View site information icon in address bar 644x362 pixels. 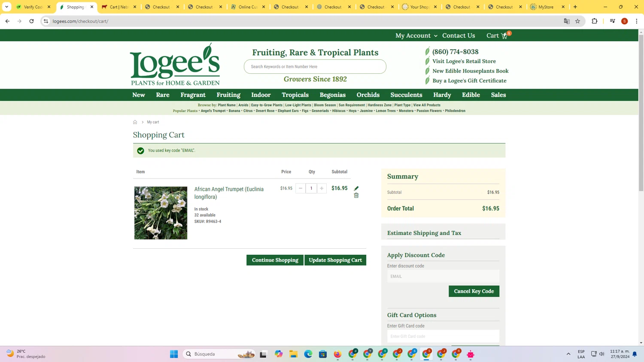[46, 21]
